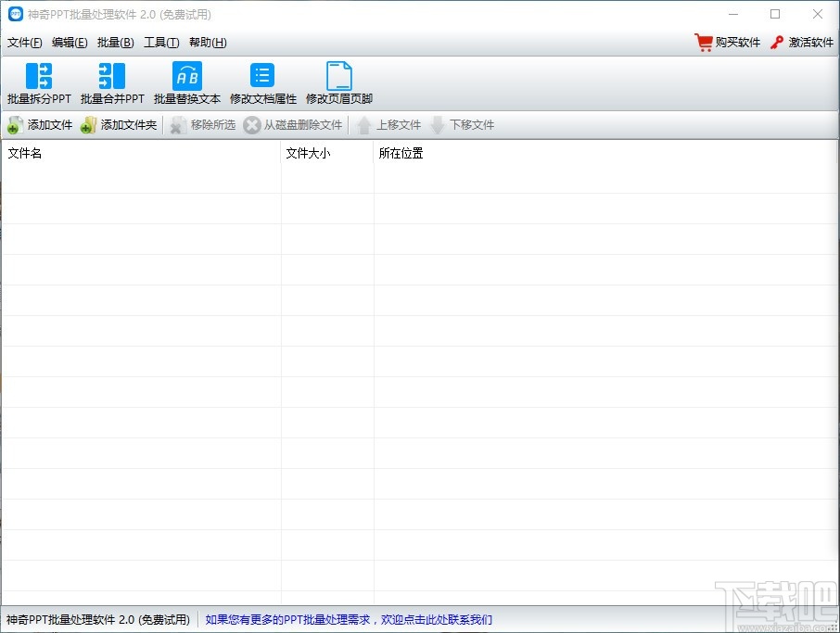840x633 pixels.
Task: Click the 激活软件 key button
Action: [x=801, y=43]
